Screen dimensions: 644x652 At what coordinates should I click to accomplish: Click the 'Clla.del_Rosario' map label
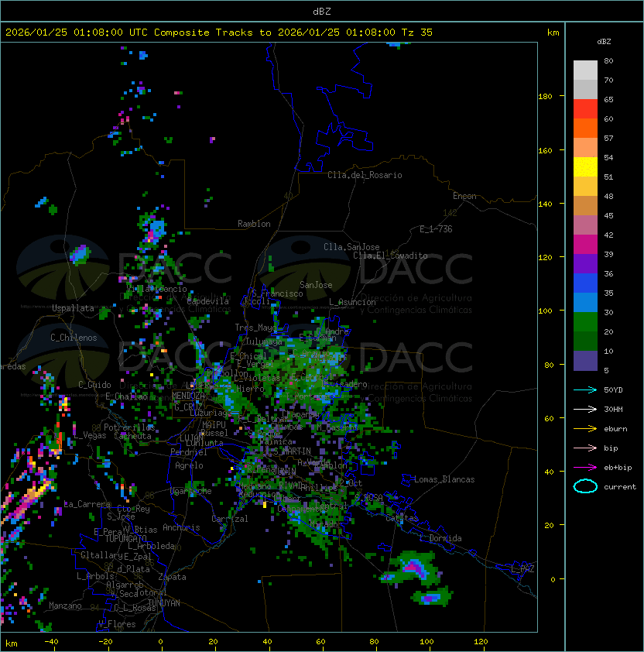pos(365,175)
